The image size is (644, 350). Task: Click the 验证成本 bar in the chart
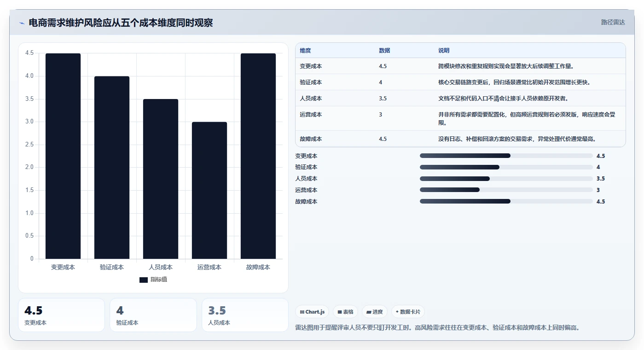click(112, 168)
